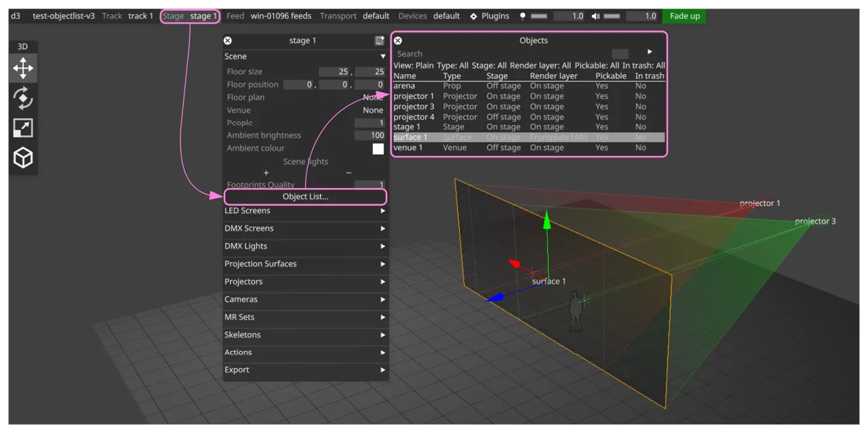Click the brightness value field showing 1.0
The width and height of the screenshot is (868, 433).
click(568, 16)
